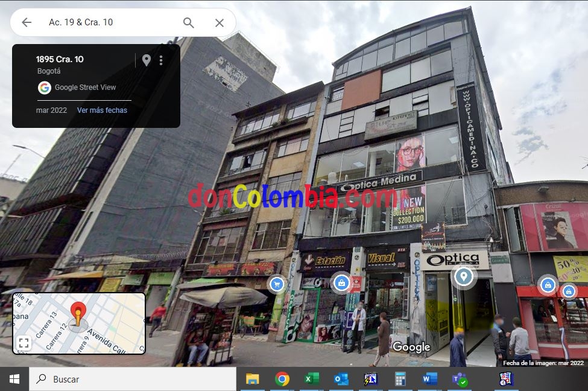Screen dimensions: 588x391
Task: Click the back arrow in search bar
Action: [27, 22]
